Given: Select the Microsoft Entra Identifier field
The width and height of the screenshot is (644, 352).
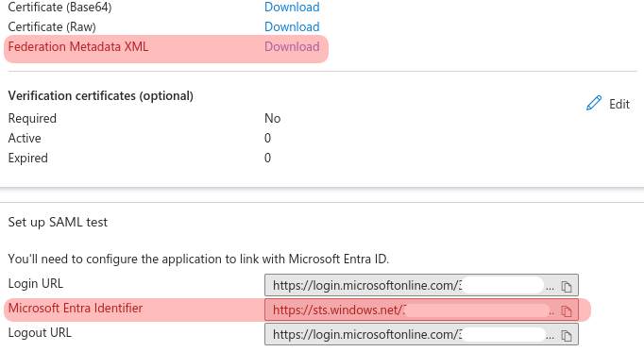Looking at the screenshot, I should [421, 310].
